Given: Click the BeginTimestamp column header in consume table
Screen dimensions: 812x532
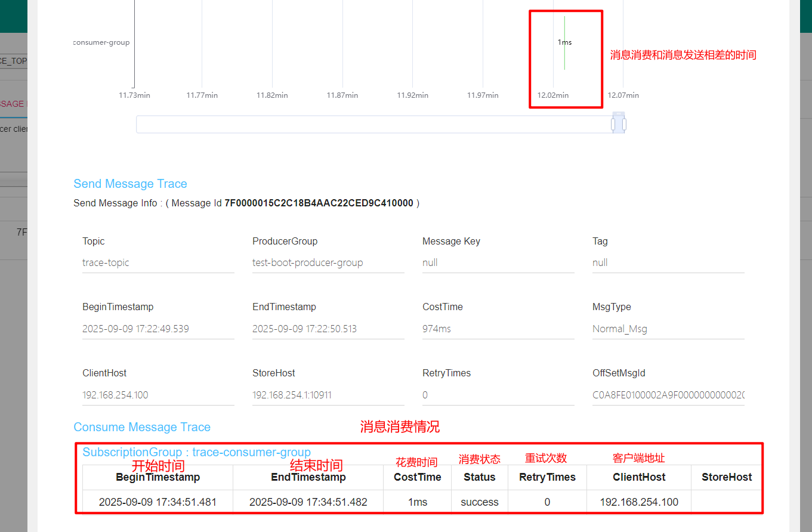Looking at the screenshot, I should point(158,477).
